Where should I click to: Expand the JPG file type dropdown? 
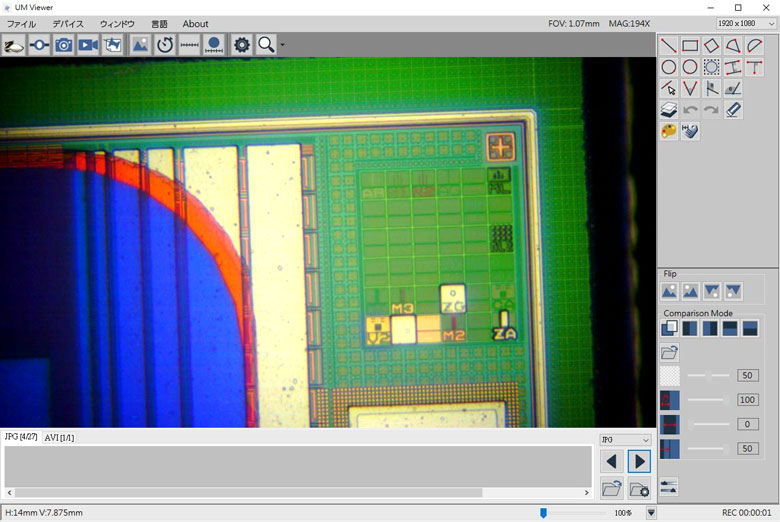(x=624, y=439)
